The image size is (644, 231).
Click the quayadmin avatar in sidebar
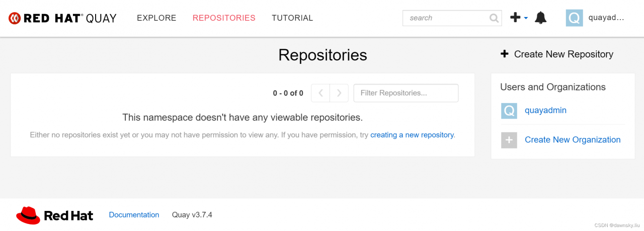pyautogui.click(x=509, y=110)
